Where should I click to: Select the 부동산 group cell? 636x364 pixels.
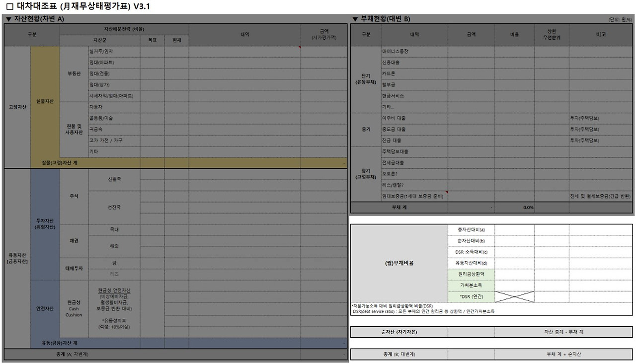[x=74, y=73]
